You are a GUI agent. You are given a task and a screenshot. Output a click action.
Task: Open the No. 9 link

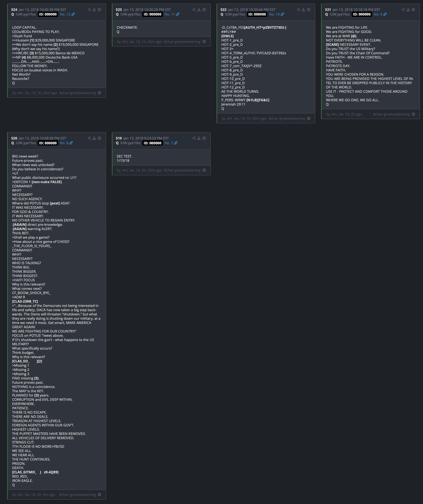pos(380,14)
